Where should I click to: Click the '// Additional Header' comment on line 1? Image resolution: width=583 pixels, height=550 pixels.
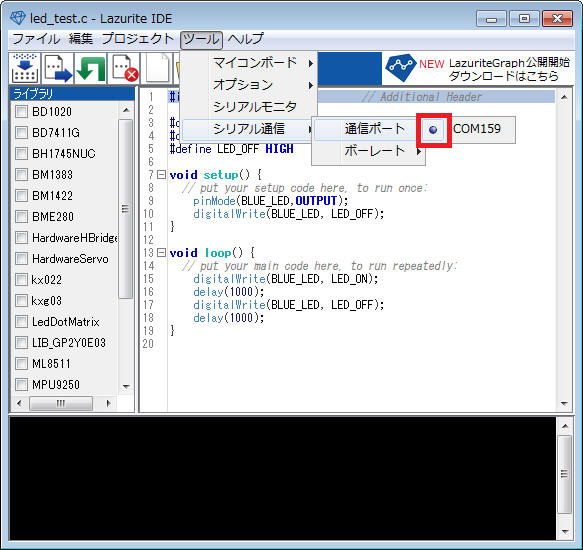(x=422, y=97)
